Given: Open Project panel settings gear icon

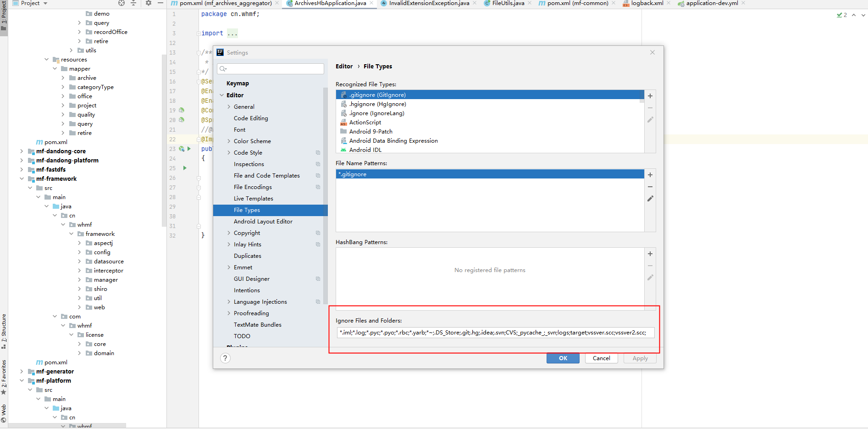Looking at the screenshot, I should pyautogui.click(x=148, y=3).
